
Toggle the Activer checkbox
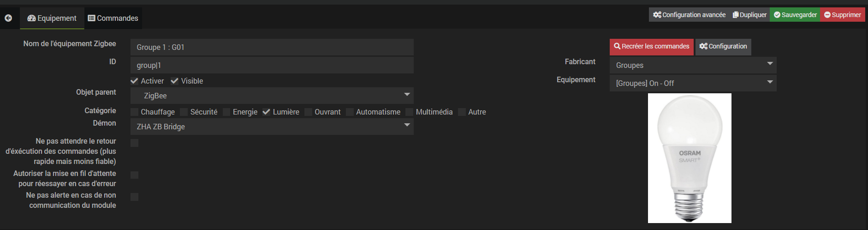(x=135, y=81)
